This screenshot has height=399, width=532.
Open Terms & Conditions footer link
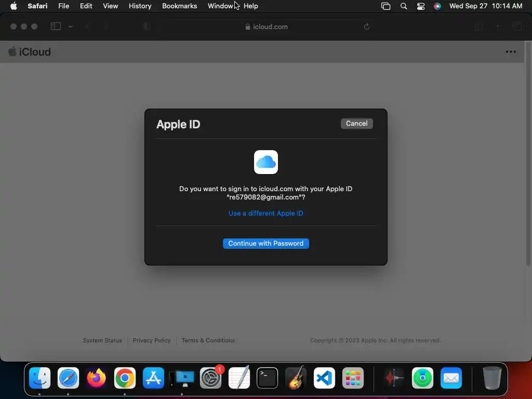coord(208,340)
